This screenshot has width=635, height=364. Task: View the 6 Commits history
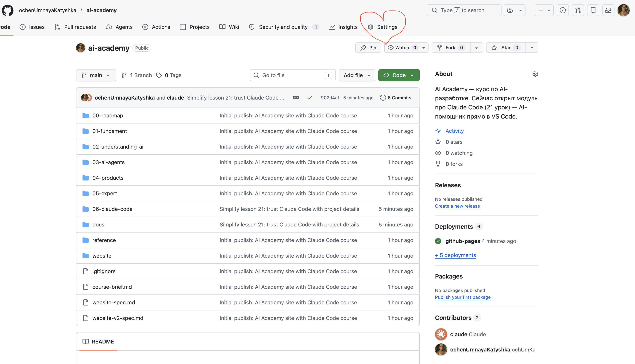click(x=396, y=98)
